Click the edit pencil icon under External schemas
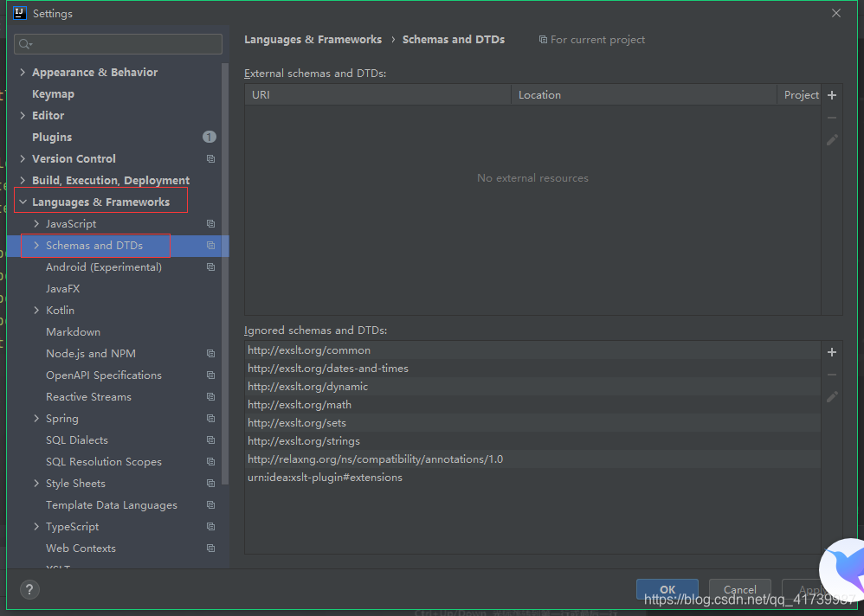This screenshot has height=616, width=864. pos(832,140)
